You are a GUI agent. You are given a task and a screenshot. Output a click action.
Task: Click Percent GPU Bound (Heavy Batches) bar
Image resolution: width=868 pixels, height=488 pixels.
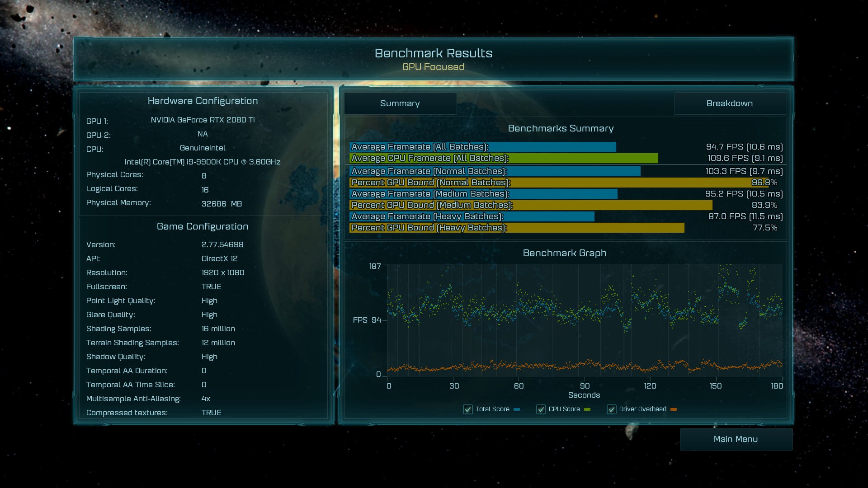point(516,228)
